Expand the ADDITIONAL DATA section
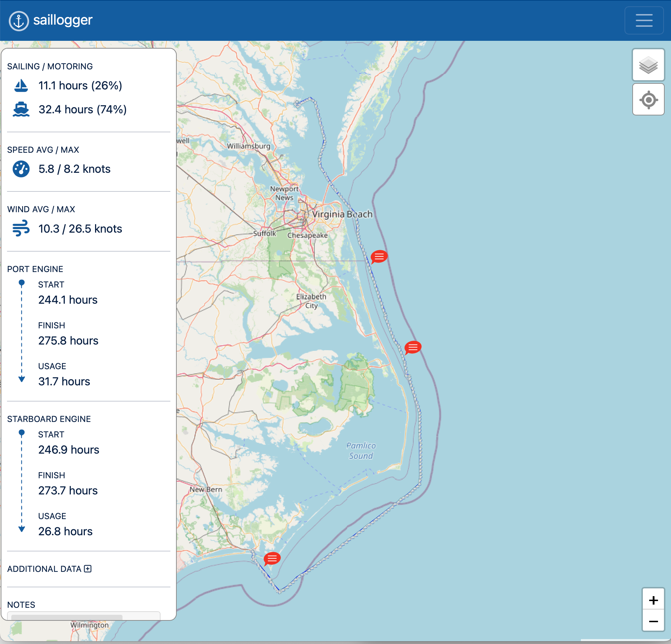The width and height of the screenshot is (671, 644). pos(88,569)
